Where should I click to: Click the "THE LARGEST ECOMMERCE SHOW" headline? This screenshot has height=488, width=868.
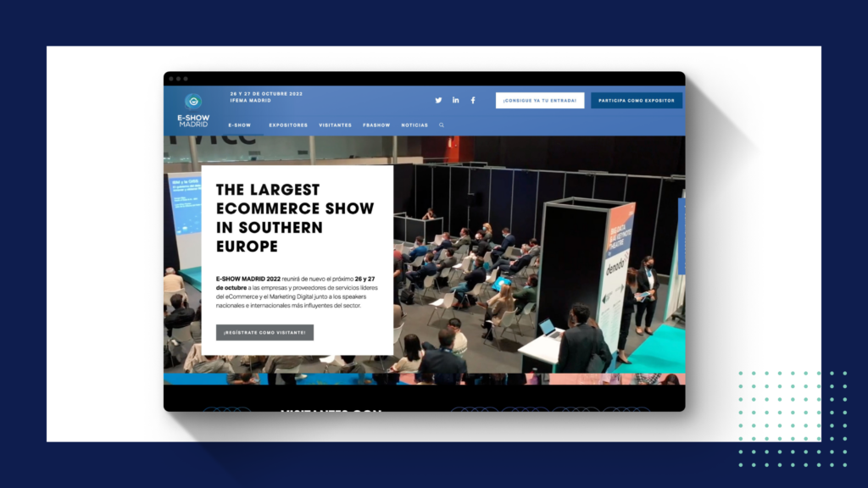(295, 218)
